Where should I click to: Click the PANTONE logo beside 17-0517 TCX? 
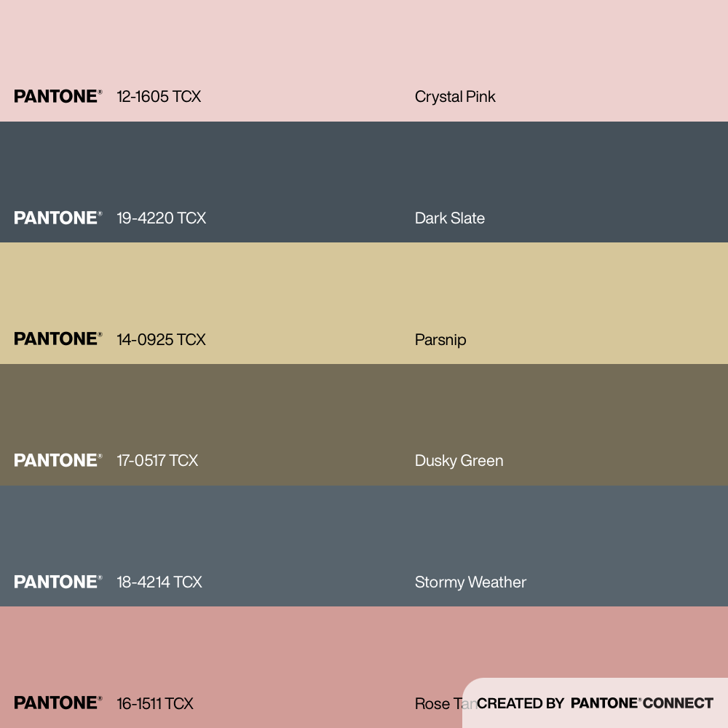(58, 460)
